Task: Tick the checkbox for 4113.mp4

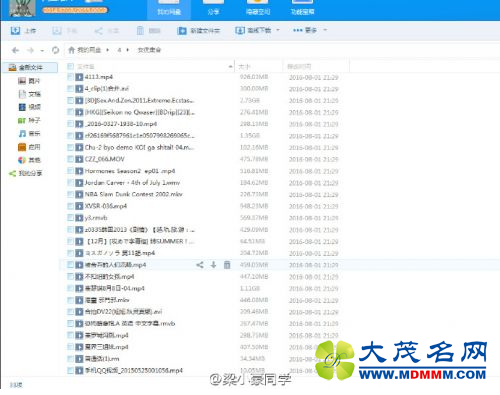Action: 70,77
